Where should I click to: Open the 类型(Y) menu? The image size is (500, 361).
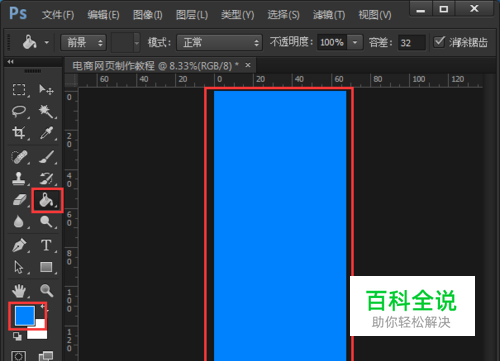(x=238, y=15)
